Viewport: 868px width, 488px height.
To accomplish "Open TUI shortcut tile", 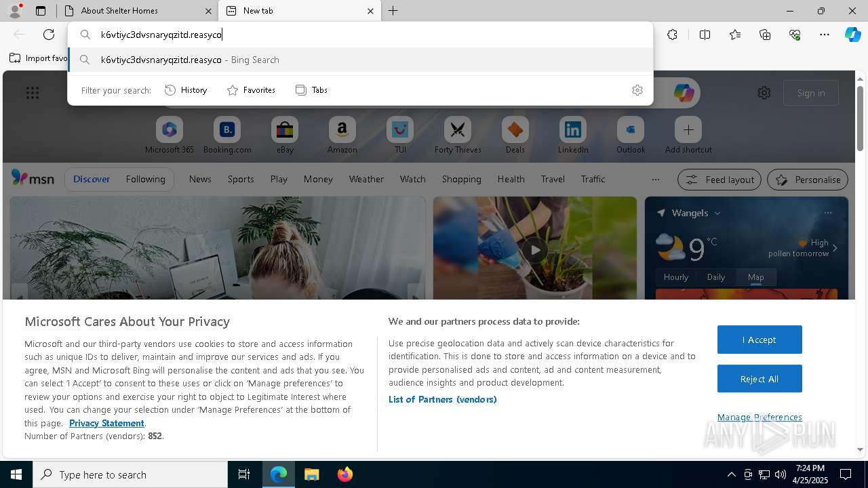I will [x=400, y=136].
